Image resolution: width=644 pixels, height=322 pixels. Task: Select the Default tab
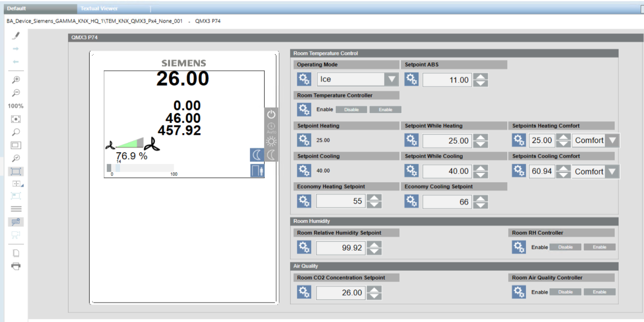tap(16, 8)
